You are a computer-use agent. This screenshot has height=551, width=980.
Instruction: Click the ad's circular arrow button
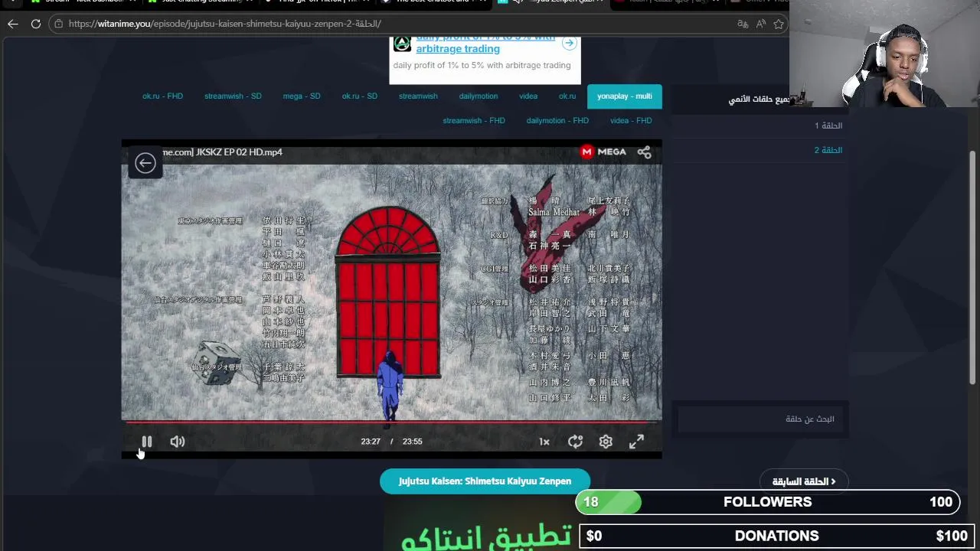pyautogui.click(x=569, y=43)
